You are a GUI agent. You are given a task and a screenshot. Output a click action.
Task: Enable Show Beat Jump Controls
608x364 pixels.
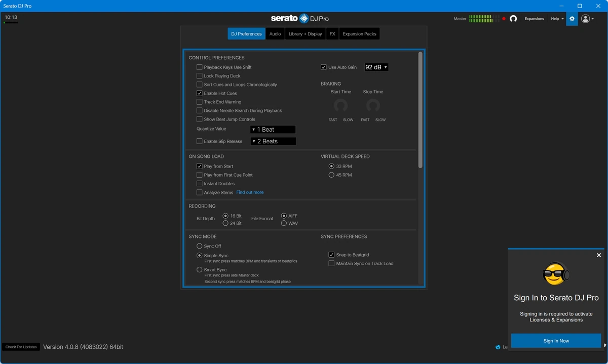(199, 119)
